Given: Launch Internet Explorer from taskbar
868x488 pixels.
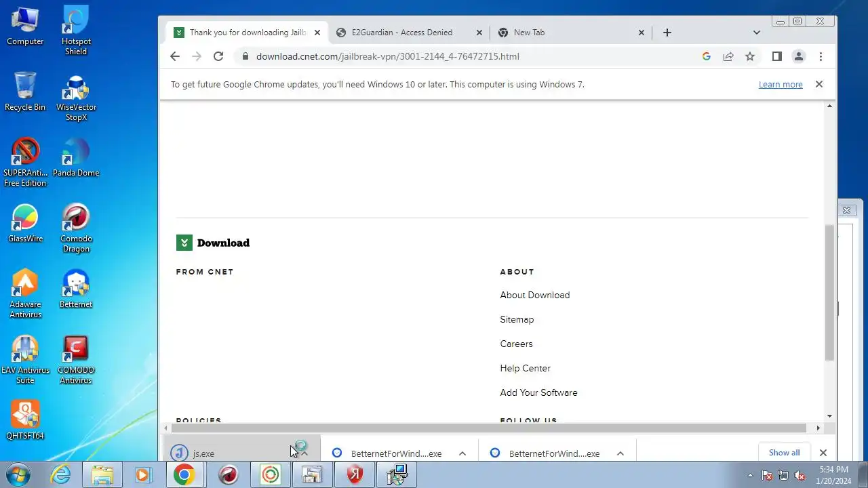Looking at the screenshot, I should click(x=61, y=475).
